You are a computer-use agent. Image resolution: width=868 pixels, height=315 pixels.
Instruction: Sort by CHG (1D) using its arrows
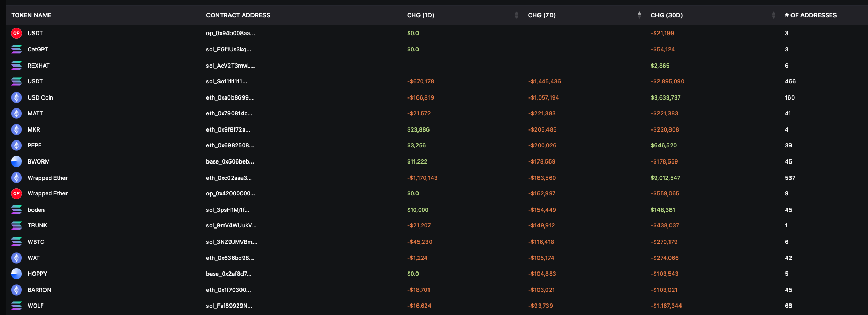(517, 15)
